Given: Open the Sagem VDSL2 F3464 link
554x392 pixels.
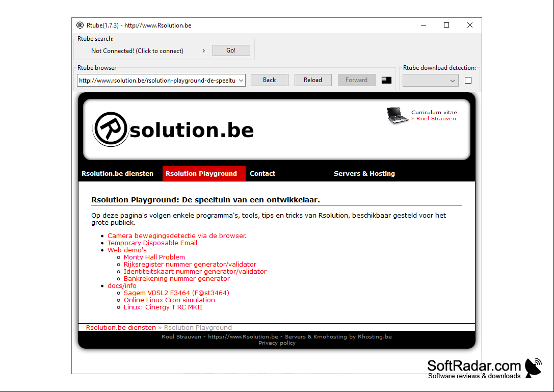Looking at the screenshot, I should point(176,293).
